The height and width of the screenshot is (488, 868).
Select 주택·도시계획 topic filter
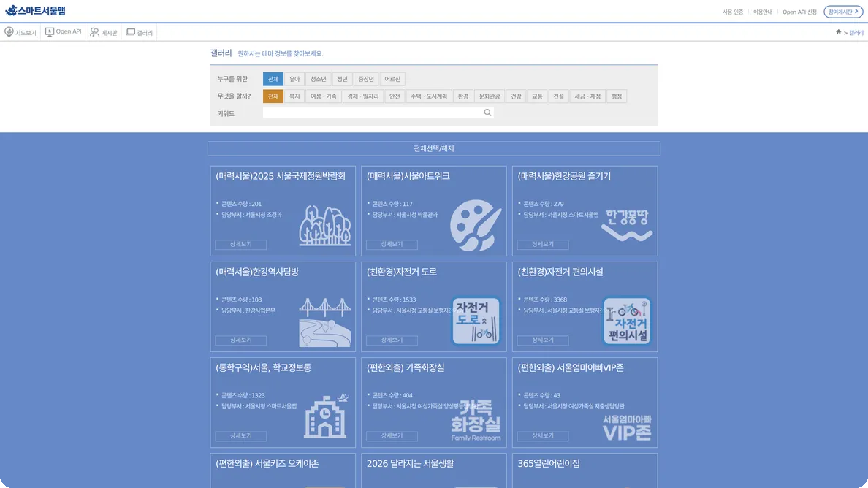429,96
